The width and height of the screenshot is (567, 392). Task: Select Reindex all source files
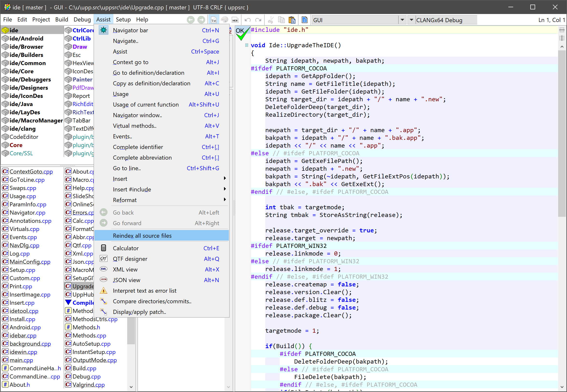tap(142, 236)
